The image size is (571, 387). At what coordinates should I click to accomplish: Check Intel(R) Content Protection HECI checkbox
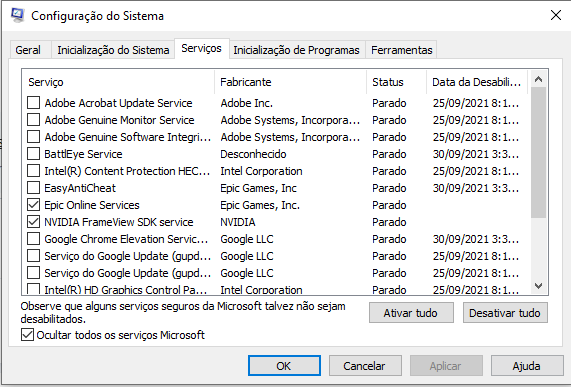coord(34,171)
